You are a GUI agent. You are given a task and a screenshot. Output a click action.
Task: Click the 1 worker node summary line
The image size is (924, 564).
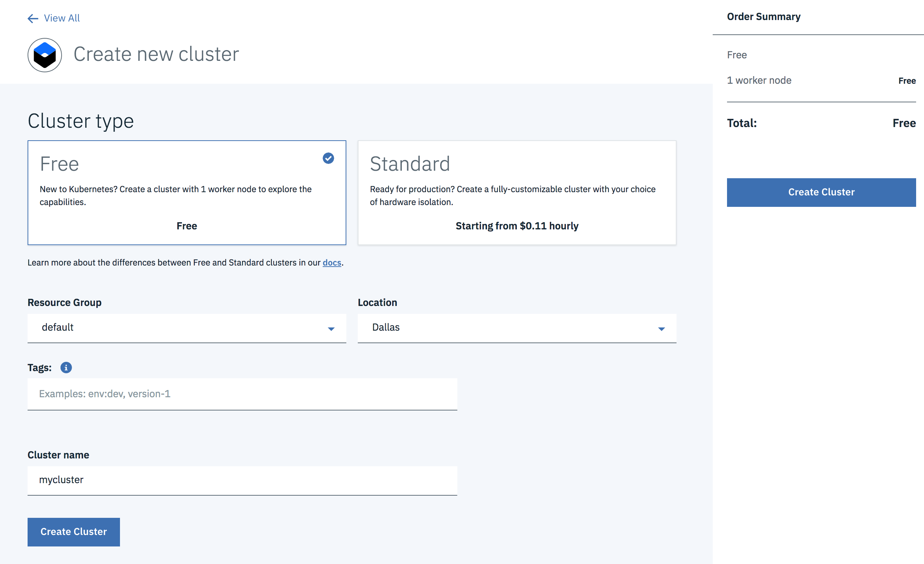759,81
